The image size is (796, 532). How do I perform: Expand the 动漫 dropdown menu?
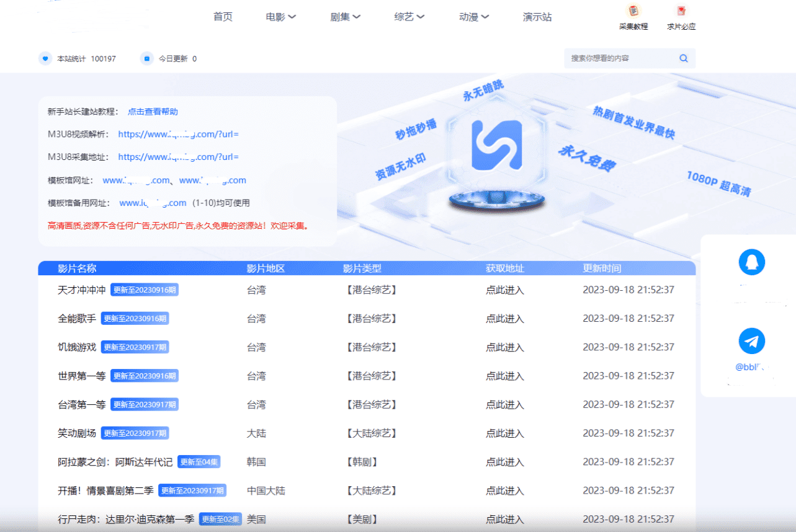[474, 17]
